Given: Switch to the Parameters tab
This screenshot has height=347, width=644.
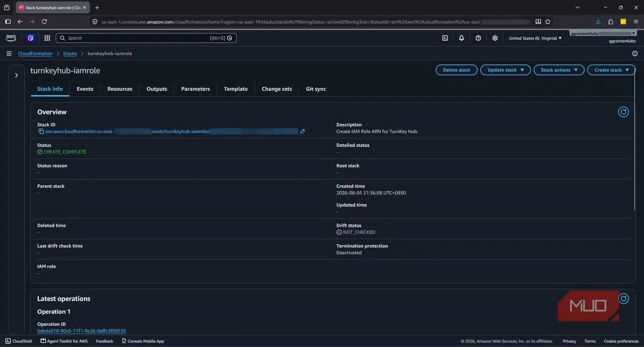Looking at the screenshot, I should click(196, 89).
